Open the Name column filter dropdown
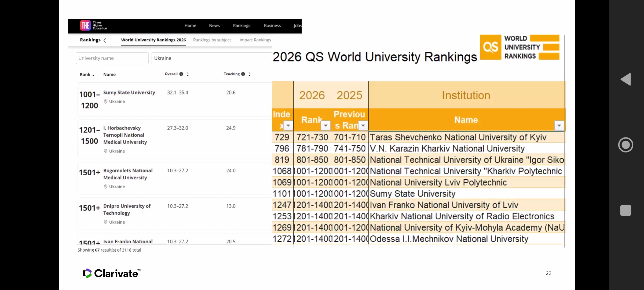Viewport: 644px width, 290px height. pos(559,125)
